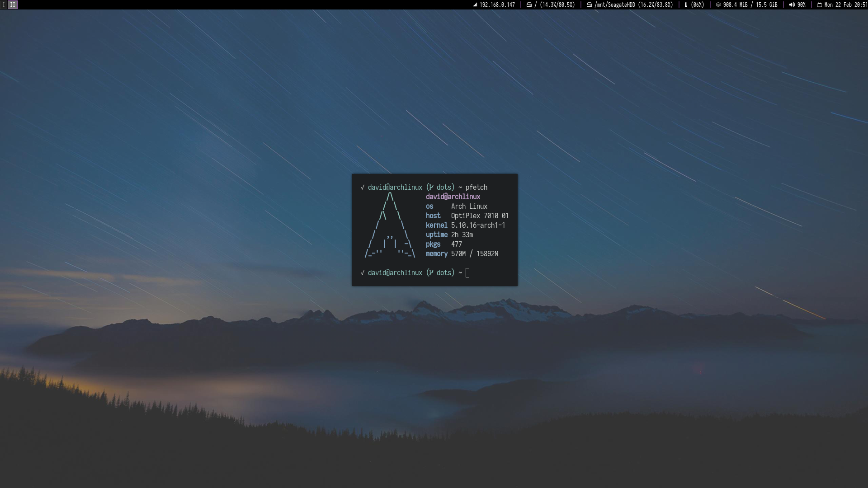
Task: Click the temperature reading (06%)
Action: 698,5
